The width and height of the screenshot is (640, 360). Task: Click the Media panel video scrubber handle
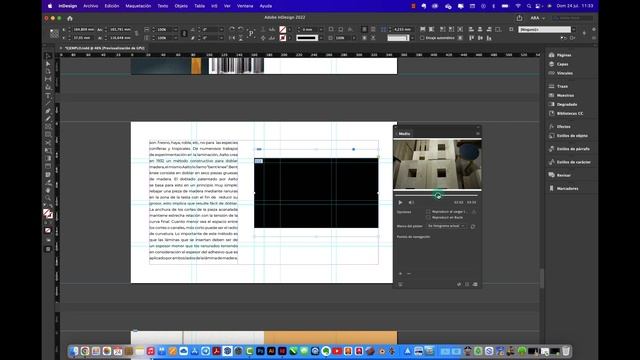point(438,196)
